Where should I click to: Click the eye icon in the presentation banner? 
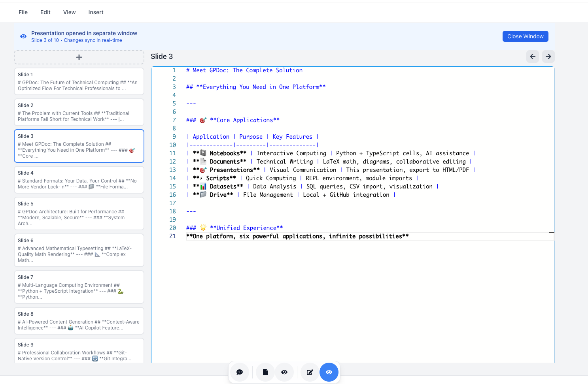[x=23, y=36]
